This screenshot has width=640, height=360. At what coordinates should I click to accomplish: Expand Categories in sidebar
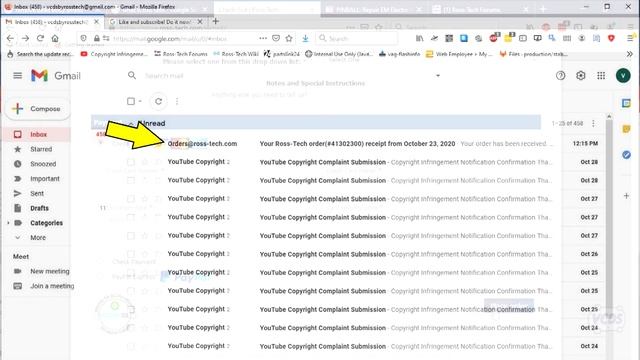[x=8, y=223]
